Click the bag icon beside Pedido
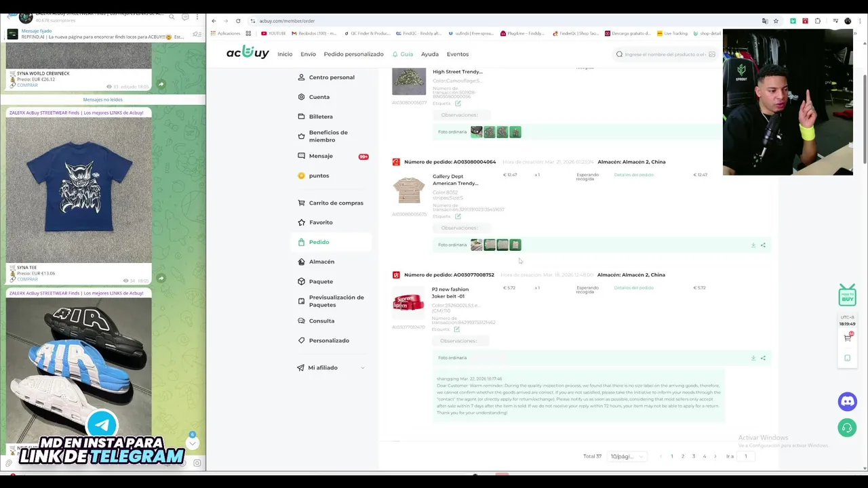This screenshot has width=868, height=488. [x=302, y=242]
